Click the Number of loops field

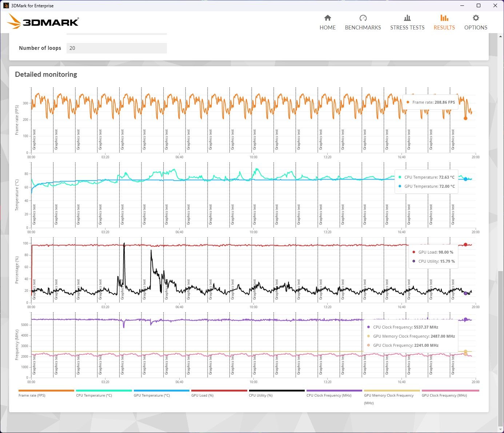[x=116, y=48]
